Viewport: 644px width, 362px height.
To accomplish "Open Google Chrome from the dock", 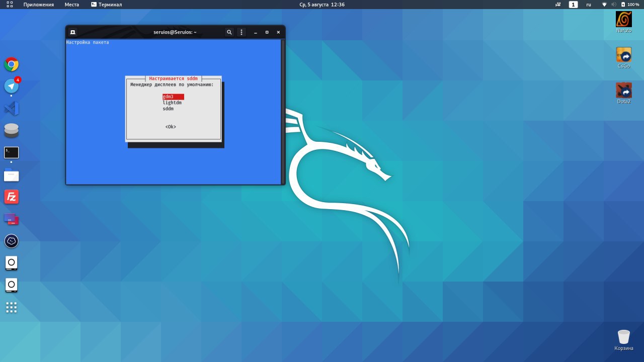I will point(12,64).
